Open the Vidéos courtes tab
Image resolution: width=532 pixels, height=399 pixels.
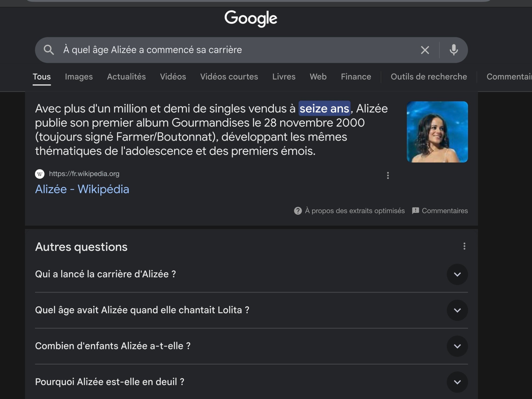click(x=229, y=77)
